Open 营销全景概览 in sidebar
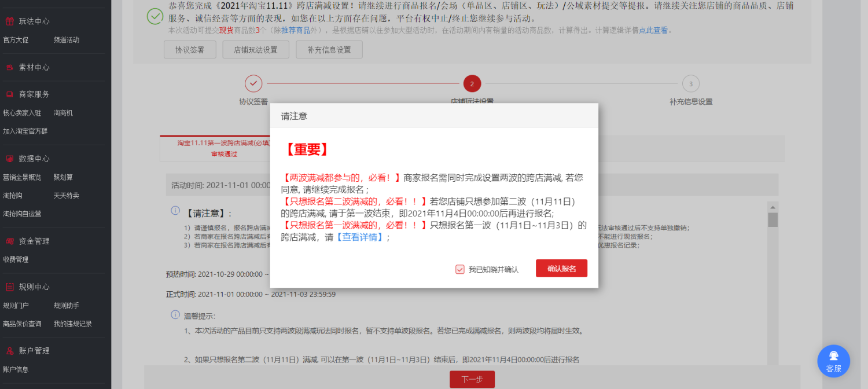 coord(22,177)
